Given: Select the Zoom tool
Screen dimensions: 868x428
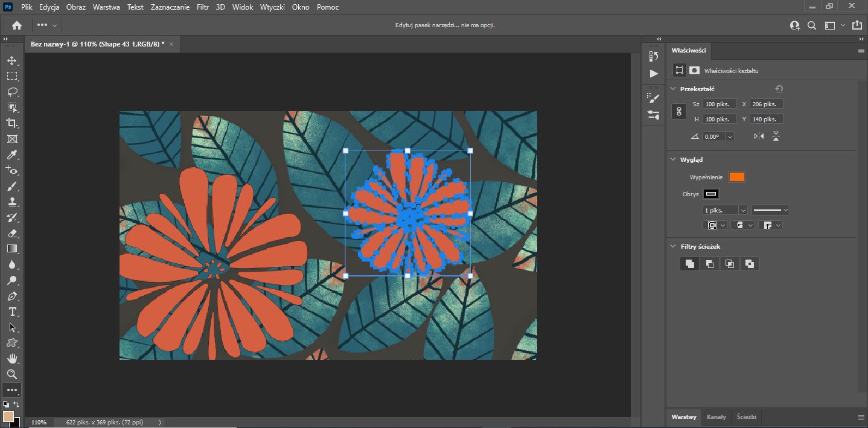Looking at the screenshot, I should 11,374.
